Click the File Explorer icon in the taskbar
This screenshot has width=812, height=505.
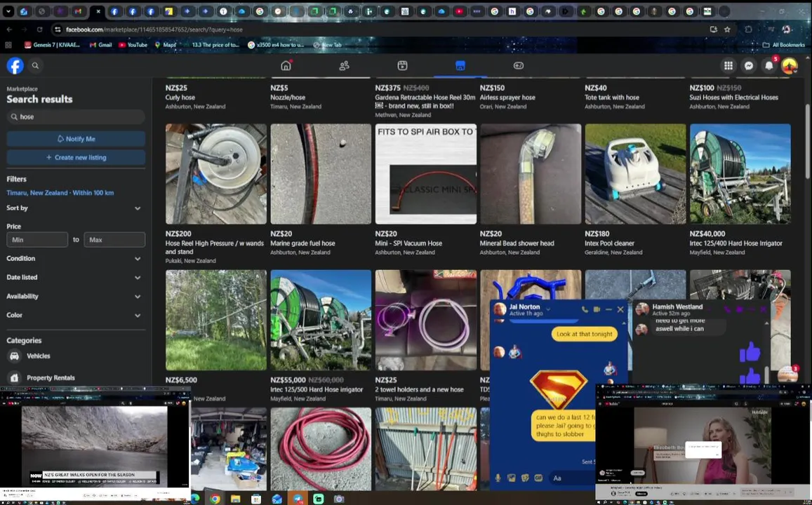click(236, 499)
